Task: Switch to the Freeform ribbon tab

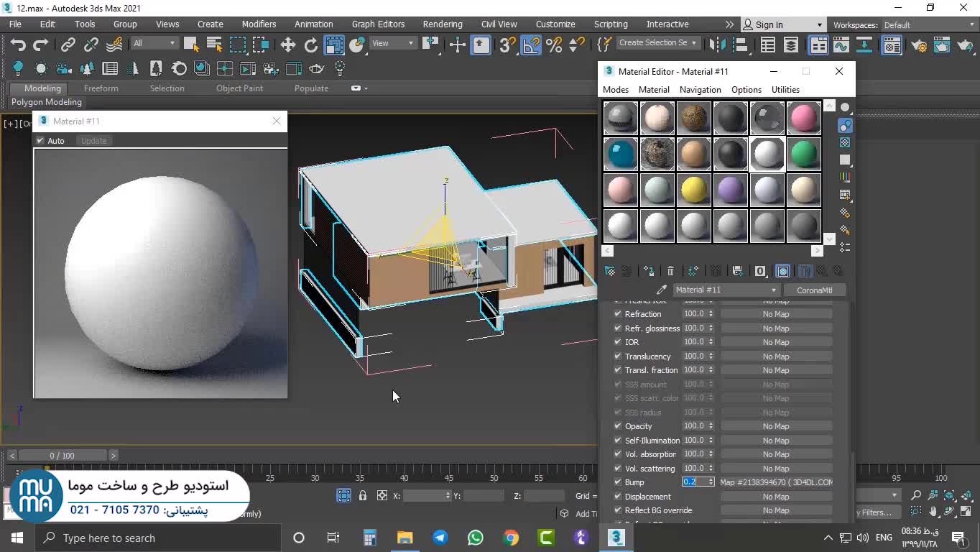Action: 101,88
